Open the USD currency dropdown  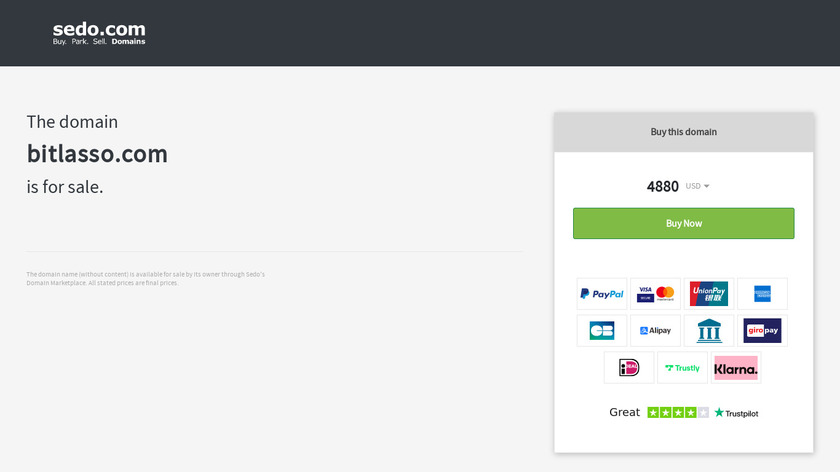[697, 186]
